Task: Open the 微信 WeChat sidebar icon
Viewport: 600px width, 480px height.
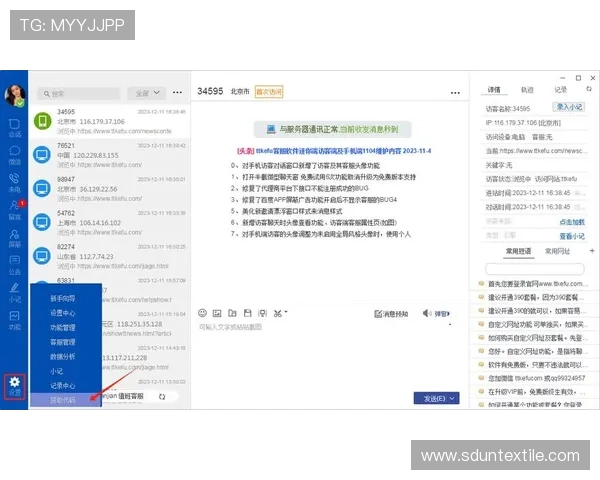Action: pos(15,155)
